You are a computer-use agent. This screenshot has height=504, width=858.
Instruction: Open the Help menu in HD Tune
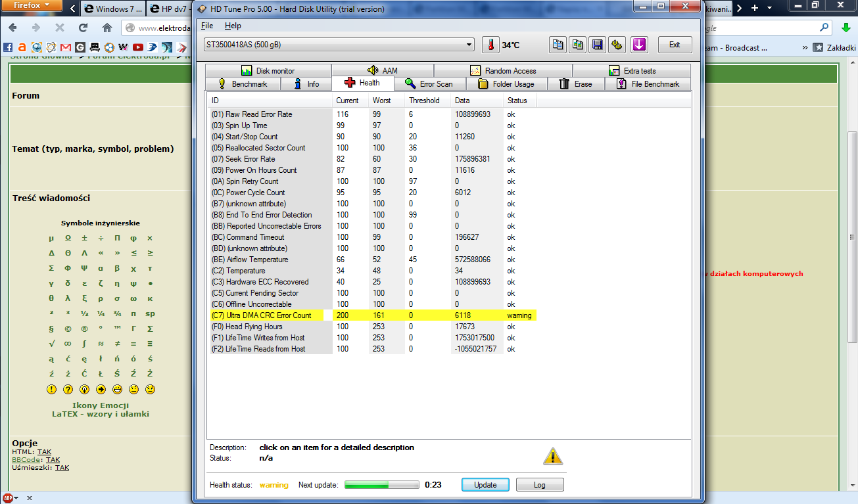pyautogui.click(x=233, y=26)
